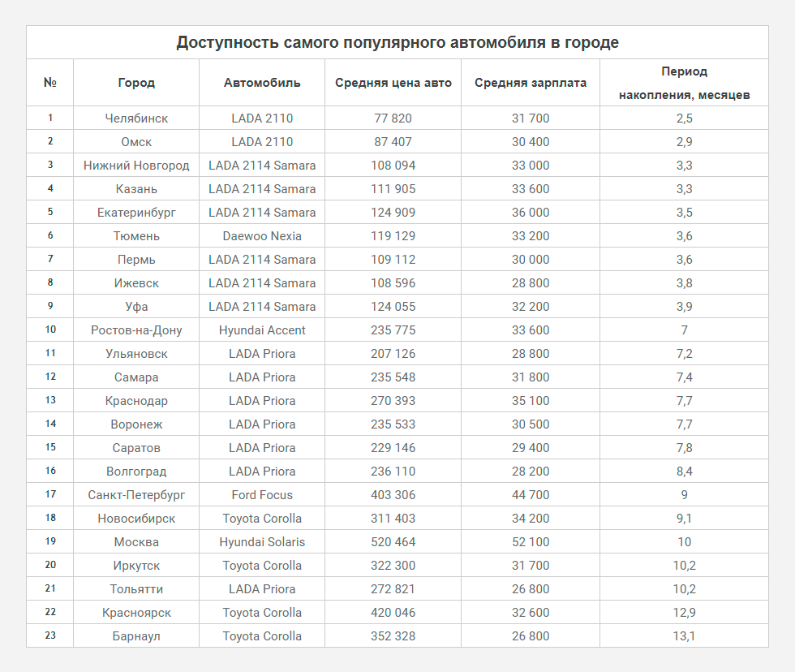Screen dimensions: 795x672
Task: Select the 'Волгоград' city cell
Action: click(x=136, y=472)
